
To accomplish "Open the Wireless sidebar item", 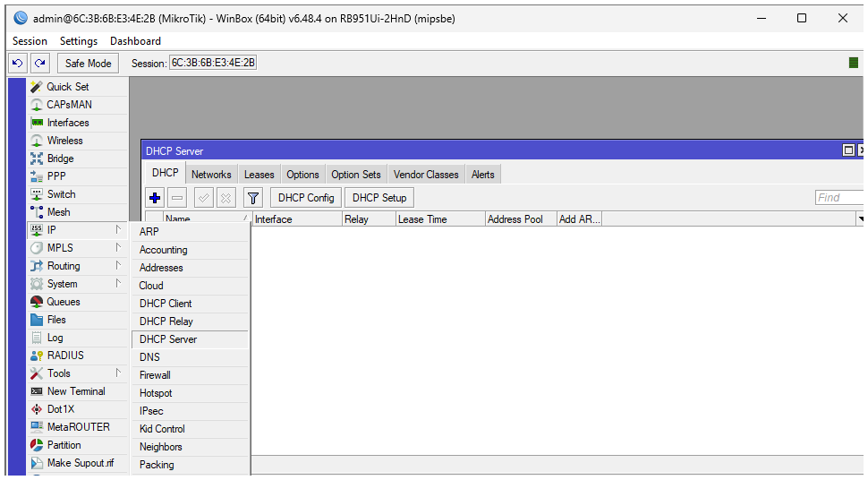I will click(x=78, y=141).
